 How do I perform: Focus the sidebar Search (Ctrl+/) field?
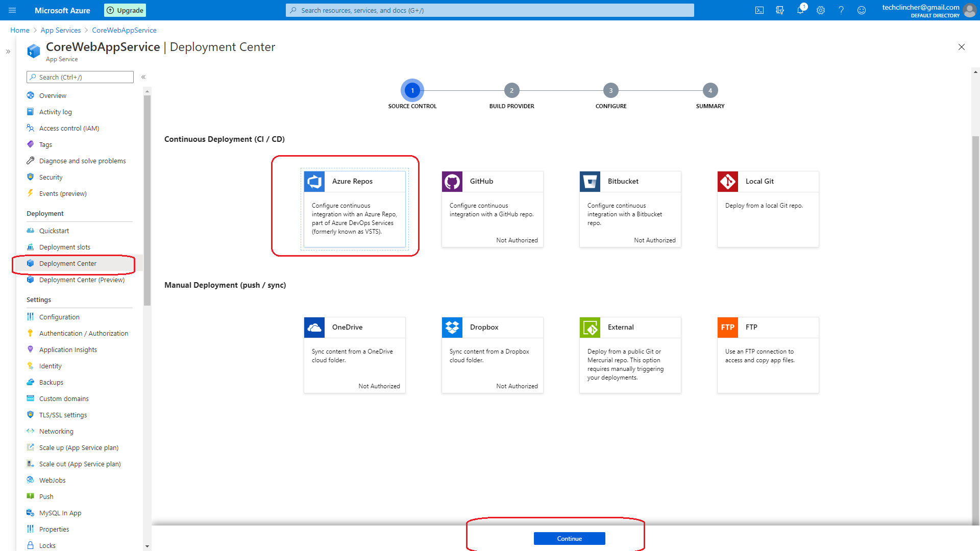[80, 77]
